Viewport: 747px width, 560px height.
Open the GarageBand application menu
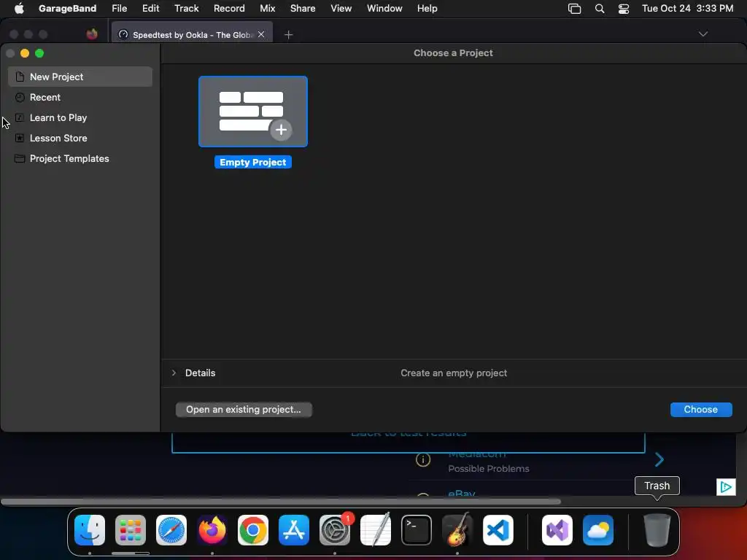[67, 8]
